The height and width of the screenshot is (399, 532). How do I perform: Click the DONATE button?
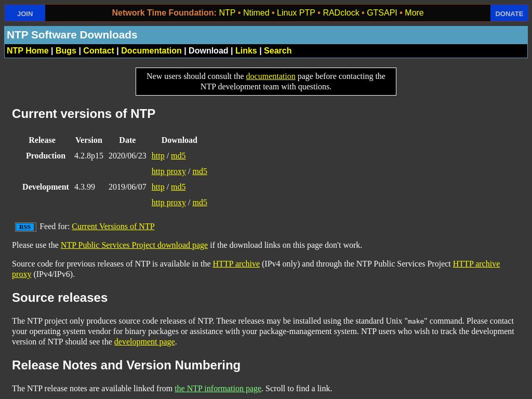(x=509, y=13)
